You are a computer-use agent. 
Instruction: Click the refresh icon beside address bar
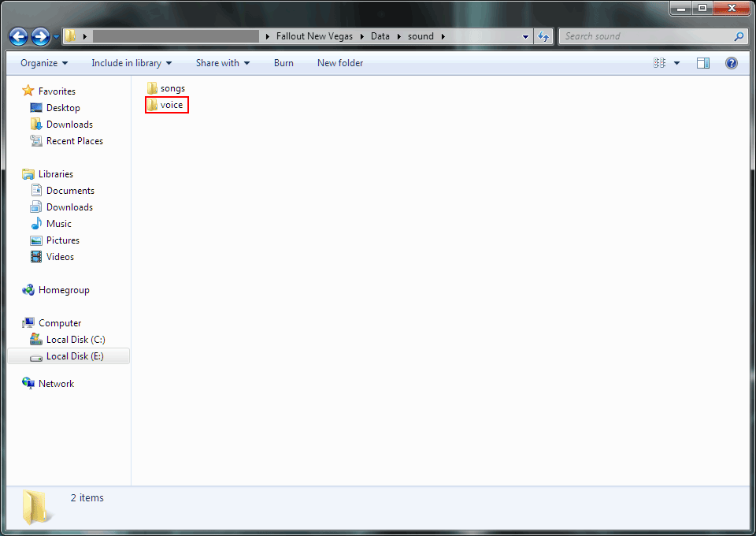coord(543,36)
